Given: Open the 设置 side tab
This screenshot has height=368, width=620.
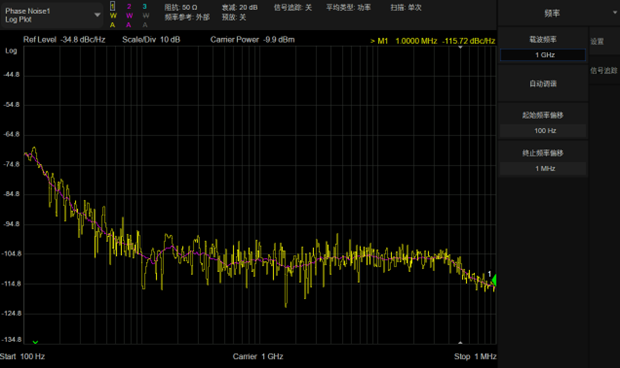Looking at the screenshot, I should click(x=597, y=42).
